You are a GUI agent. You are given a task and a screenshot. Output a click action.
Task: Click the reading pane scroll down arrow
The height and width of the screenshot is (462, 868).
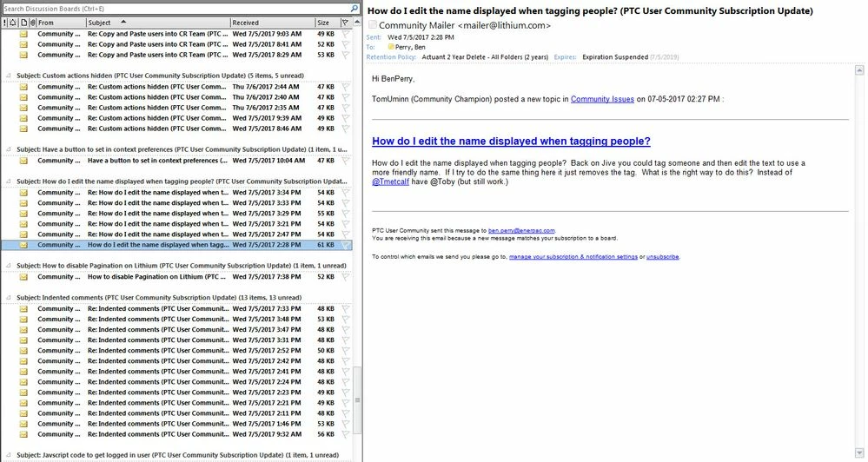point(859,453)
